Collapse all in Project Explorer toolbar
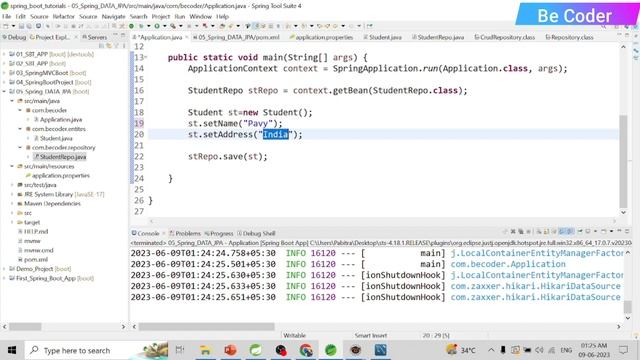This screenshot has width=640, height=360. tap(102, 46)
